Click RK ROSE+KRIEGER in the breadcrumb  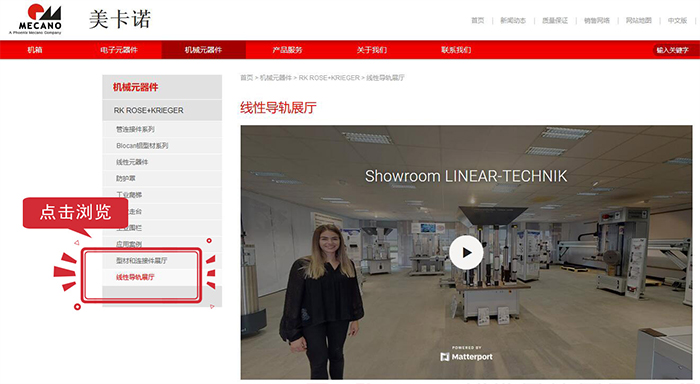[329, 78]
